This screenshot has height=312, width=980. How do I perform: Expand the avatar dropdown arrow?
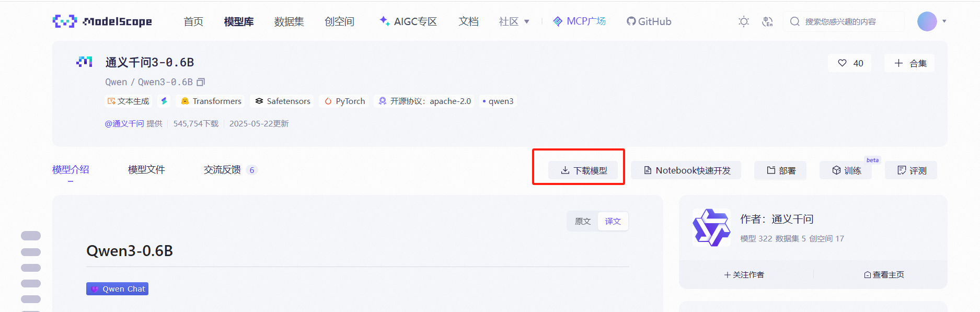[944, 21]
